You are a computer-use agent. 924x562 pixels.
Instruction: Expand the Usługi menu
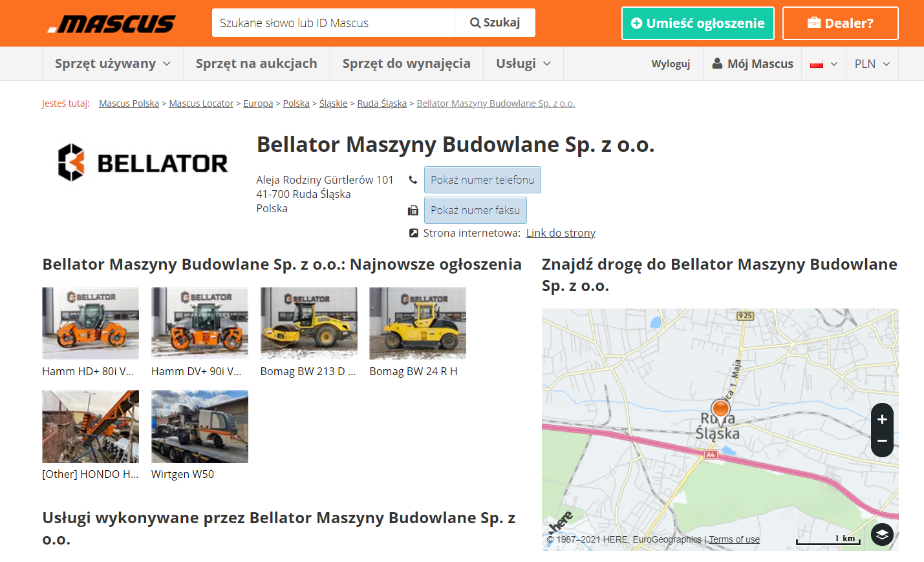[523, 63]
